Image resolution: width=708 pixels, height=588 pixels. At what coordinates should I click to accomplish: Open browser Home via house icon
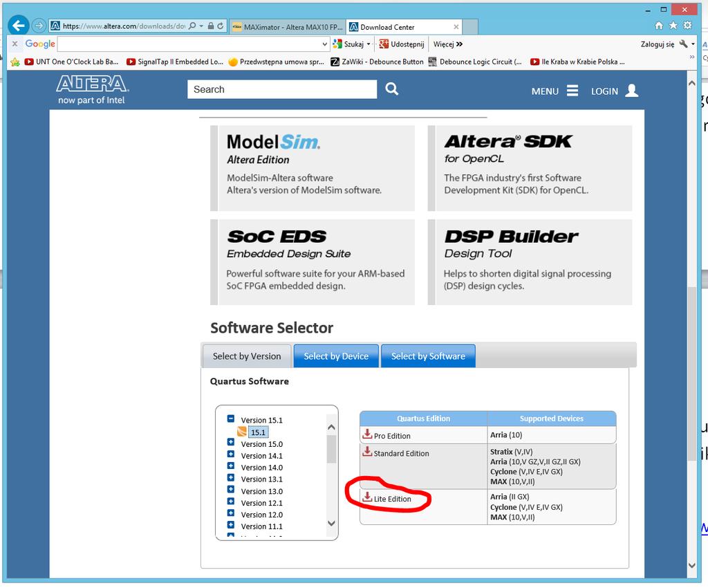tap(659, 26)
